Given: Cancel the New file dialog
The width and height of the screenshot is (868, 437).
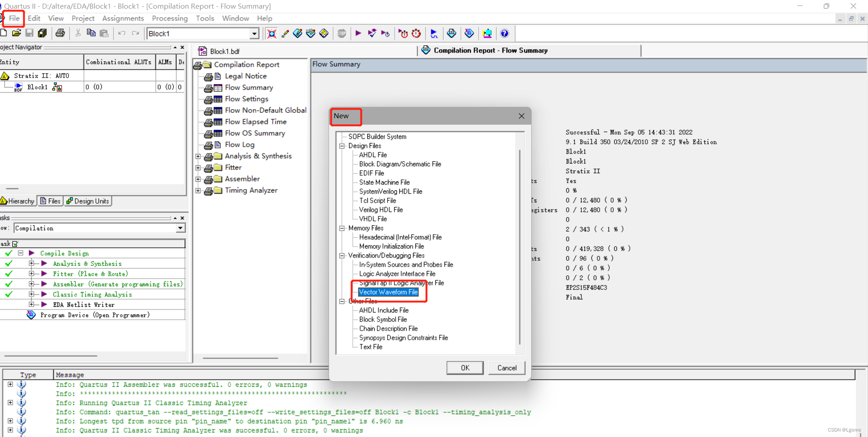Looking at the screenshot, I should 507,368.
